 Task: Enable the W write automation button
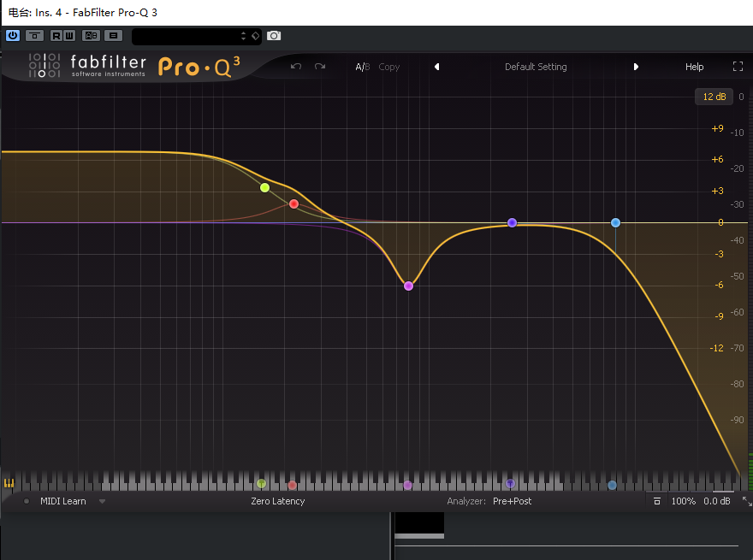[x=69, y=36]
